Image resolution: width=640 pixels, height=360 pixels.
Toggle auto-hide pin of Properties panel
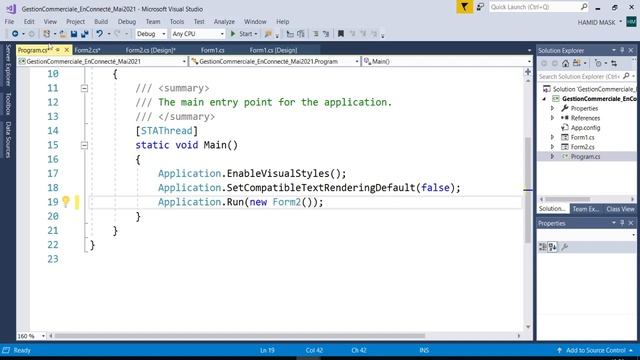coord(622,223)
